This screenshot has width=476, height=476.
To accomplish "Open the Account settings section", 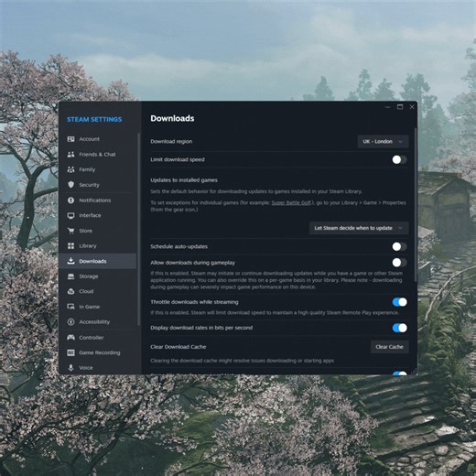I will click(98, 139).
